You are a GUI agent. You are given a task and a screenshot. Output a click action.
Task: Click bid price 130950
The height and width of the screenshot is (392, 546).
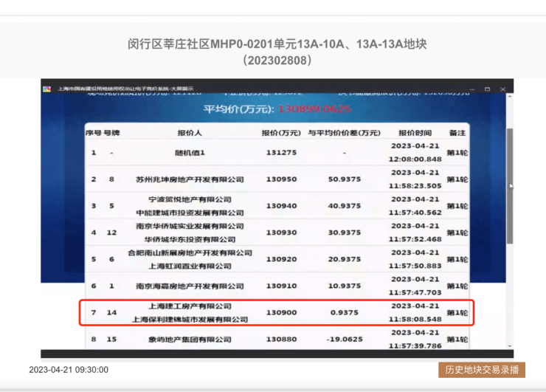click(x=281, y=179)
